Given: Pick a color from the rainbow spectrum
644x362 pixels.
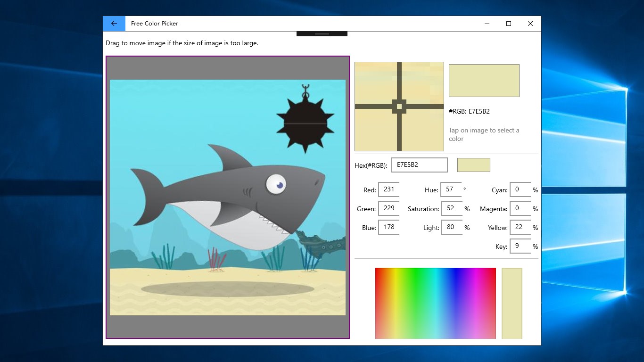Looking at the screenshot, I should (436, 303).
